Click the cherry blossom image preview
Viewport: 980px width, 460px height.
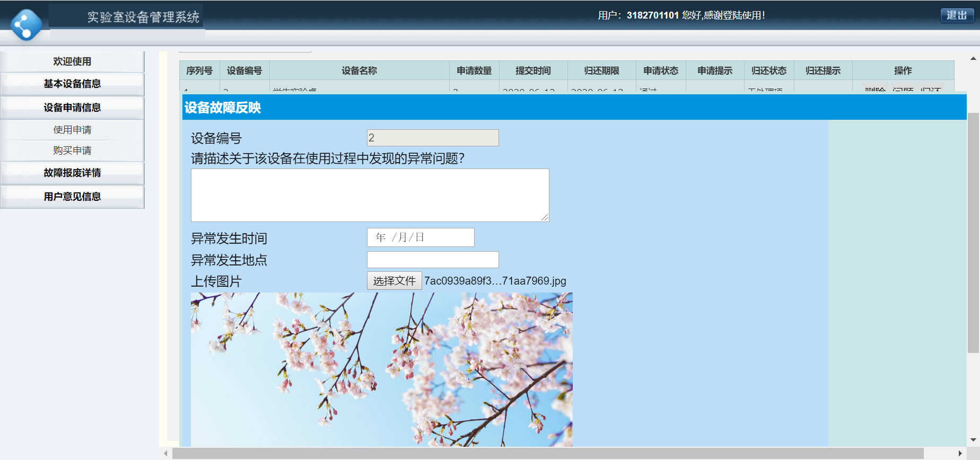382,369
